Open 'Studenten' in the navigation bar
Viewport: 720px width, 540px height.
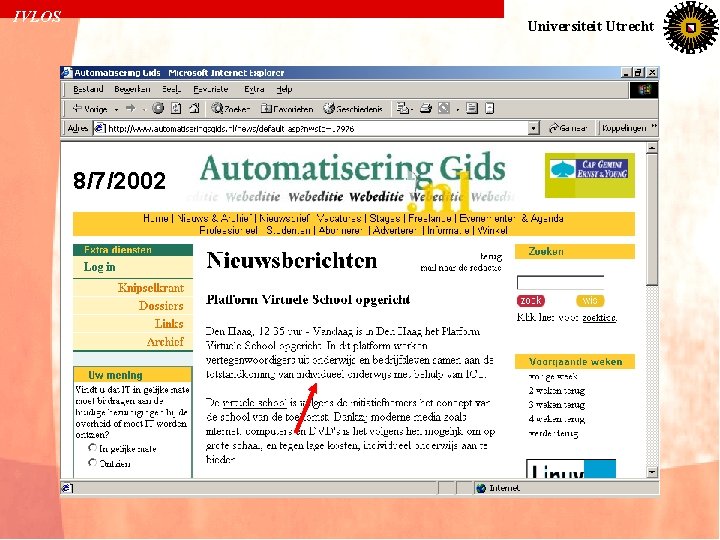pos(289,230)
